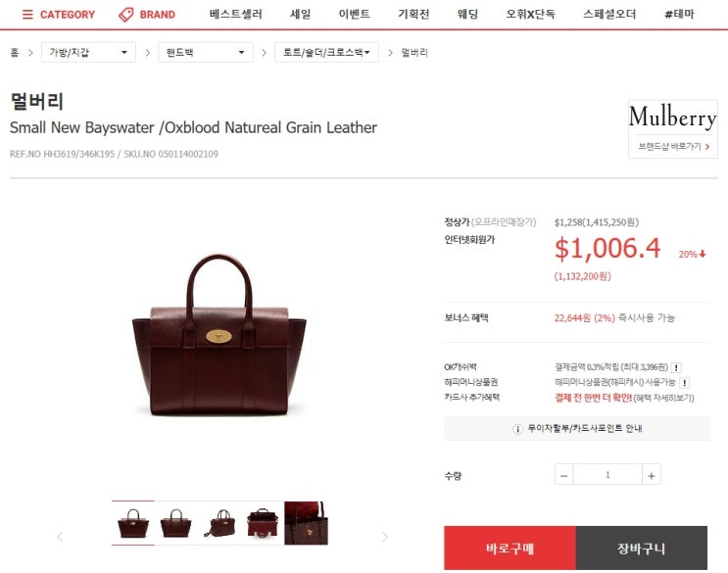The height and width of the screenshot is (573, 728).
Task: Open the 가방/지갑 breadcrumb dropdown
Action: point(88,53)
